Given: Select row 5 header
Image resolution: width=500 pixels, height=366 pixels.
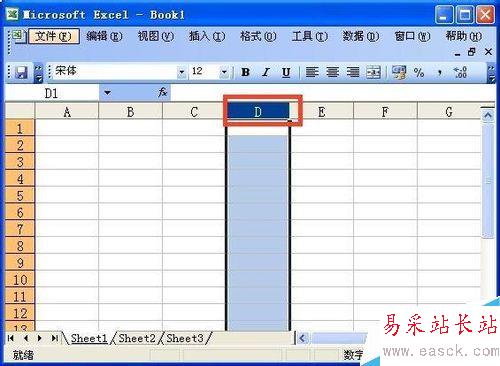Looking at the screenshot, I should click(20, 195).
